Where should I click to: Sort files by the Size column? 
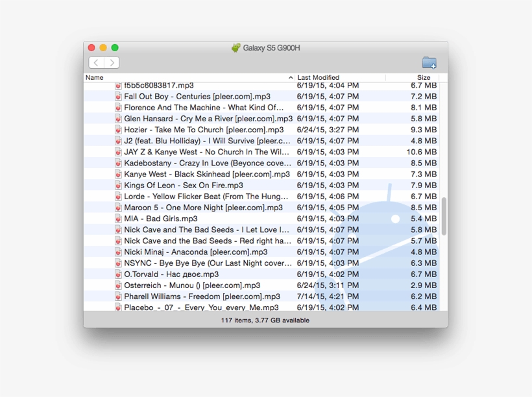(422, 77)
